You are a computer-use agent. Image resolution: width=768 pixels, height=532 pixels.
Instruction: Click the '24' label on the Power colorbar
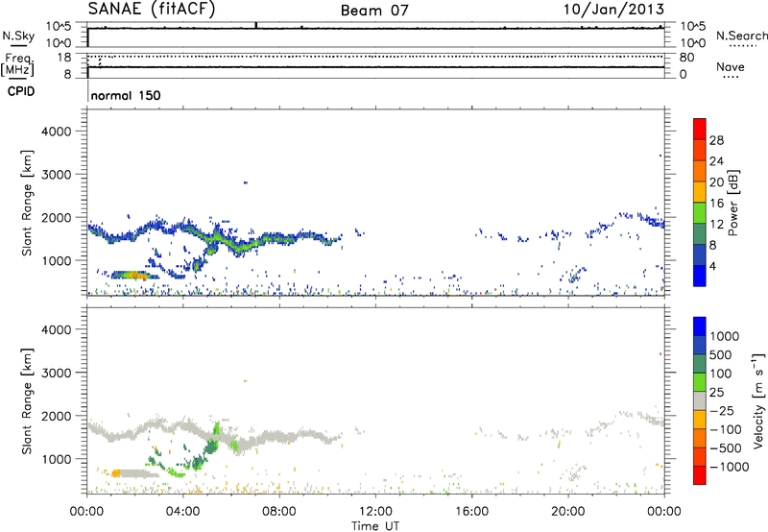pos(716,161)
